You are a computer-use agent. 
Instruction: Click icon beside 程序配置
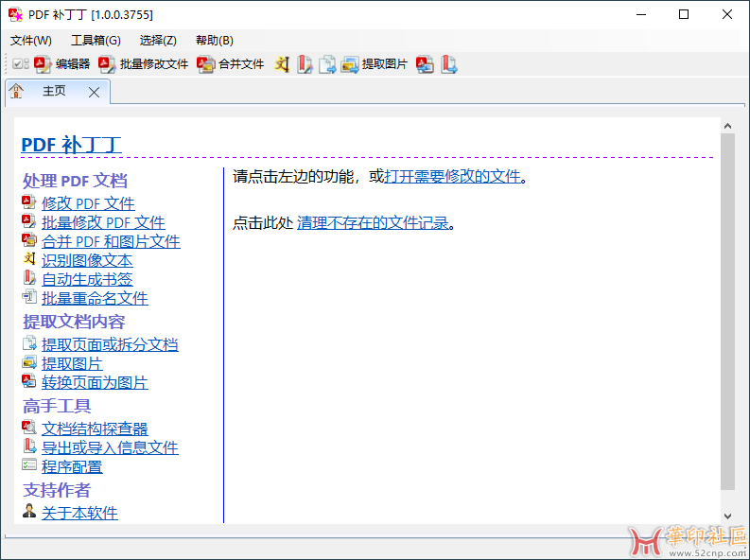(x=29, y=464)
